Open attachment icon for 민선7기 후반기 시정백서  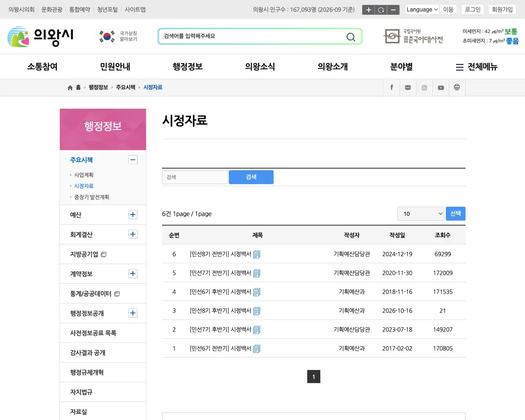coord(257,330)
